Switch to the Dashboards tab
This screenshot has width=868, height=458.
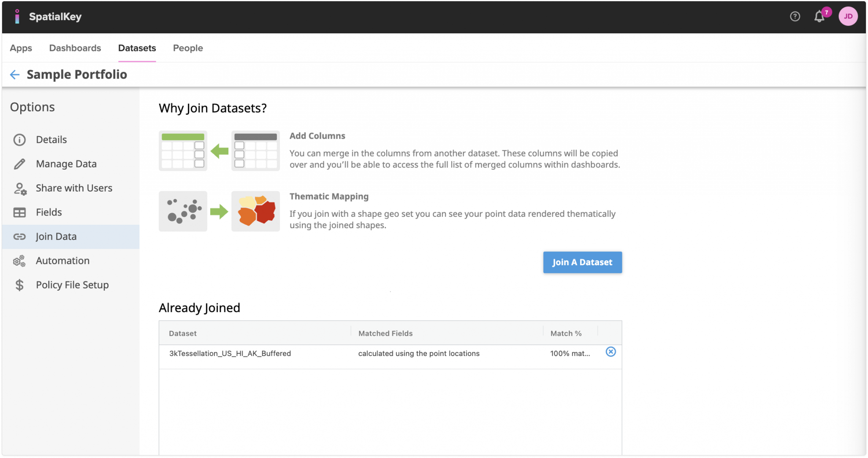75,48
